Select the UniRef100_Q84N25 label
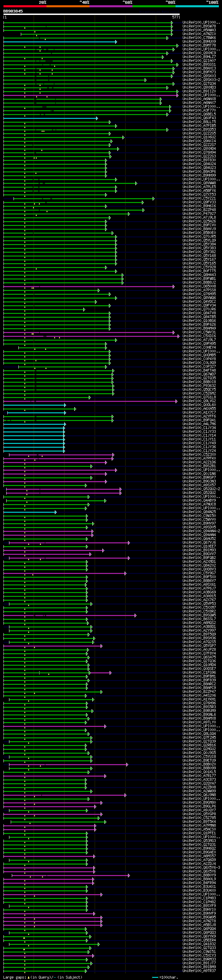The width and height of the screenshot is (222, 980). 199,512
